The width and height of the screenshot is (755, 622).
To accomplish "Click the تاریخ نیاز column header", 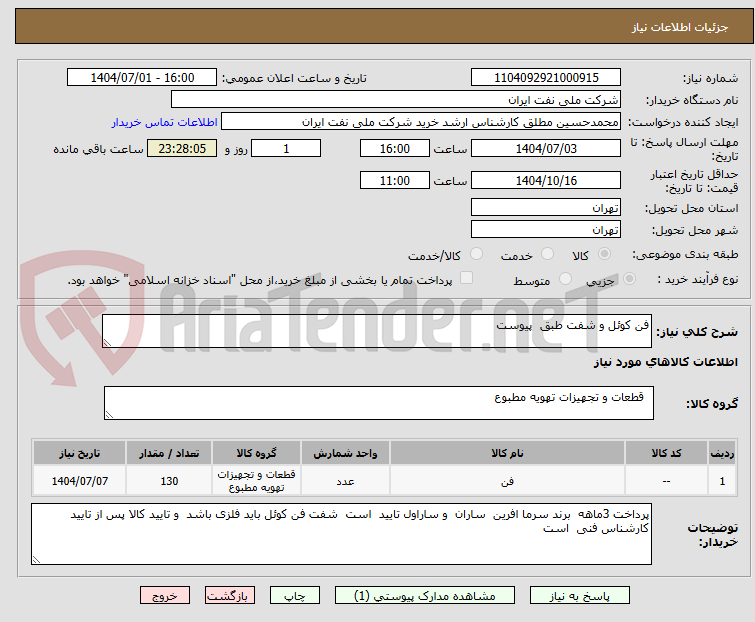I will (x=80, y=453).
